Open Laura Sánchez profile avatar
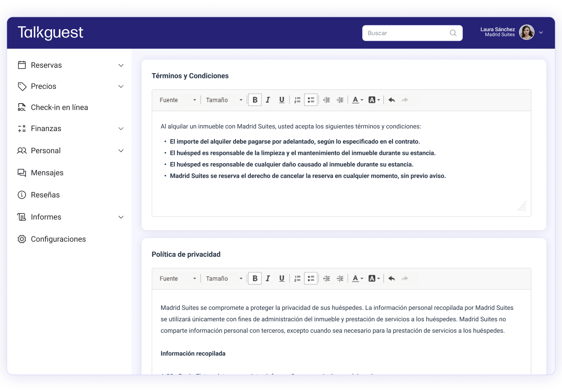562x392 pixels. pyautogui.click(x=527, y=32)
